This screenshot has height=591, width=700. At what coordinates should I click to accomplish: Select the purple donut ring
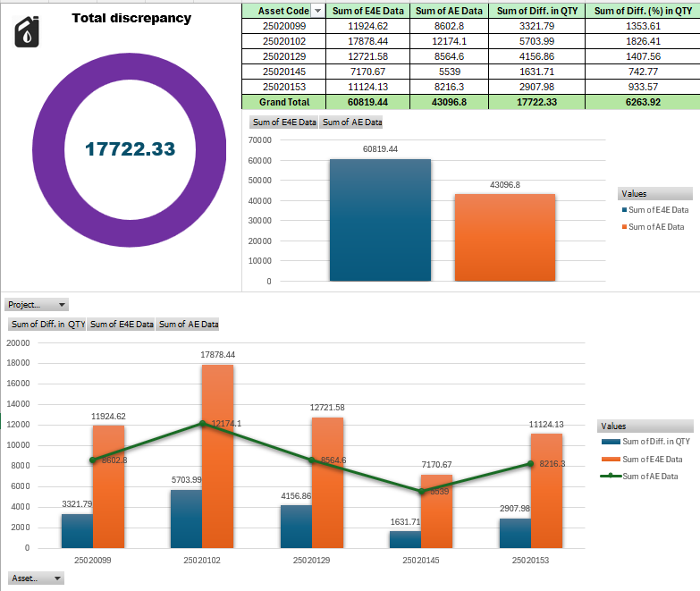[48, 149]
